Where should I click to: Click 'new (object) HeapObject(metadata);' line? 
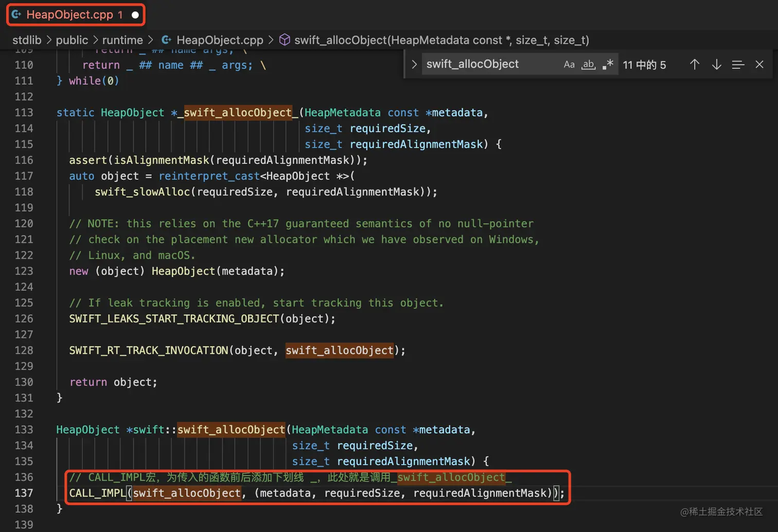point(177,271)
